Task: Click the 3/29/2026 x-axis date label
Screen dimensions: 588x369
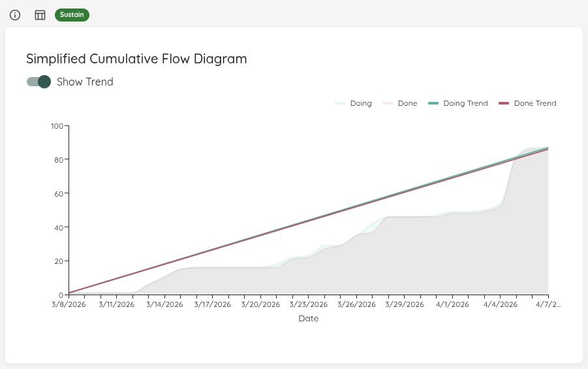Action: [x=405, y=304]
